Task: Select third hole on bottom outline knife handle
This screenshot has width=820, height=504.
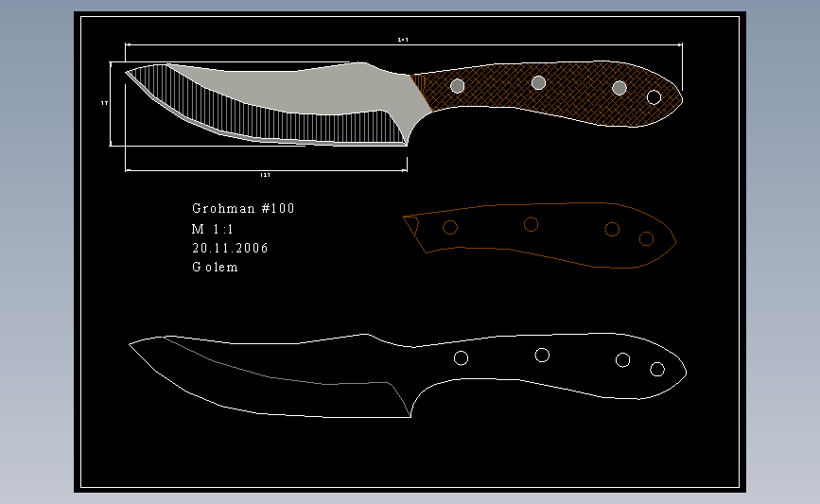Action: (622, 360)
